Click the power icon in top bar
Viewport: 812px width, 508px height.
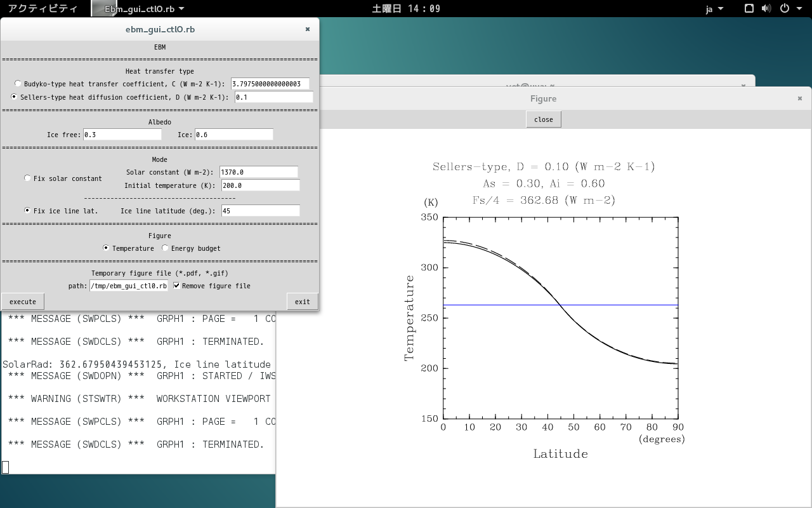click(784, 9)
